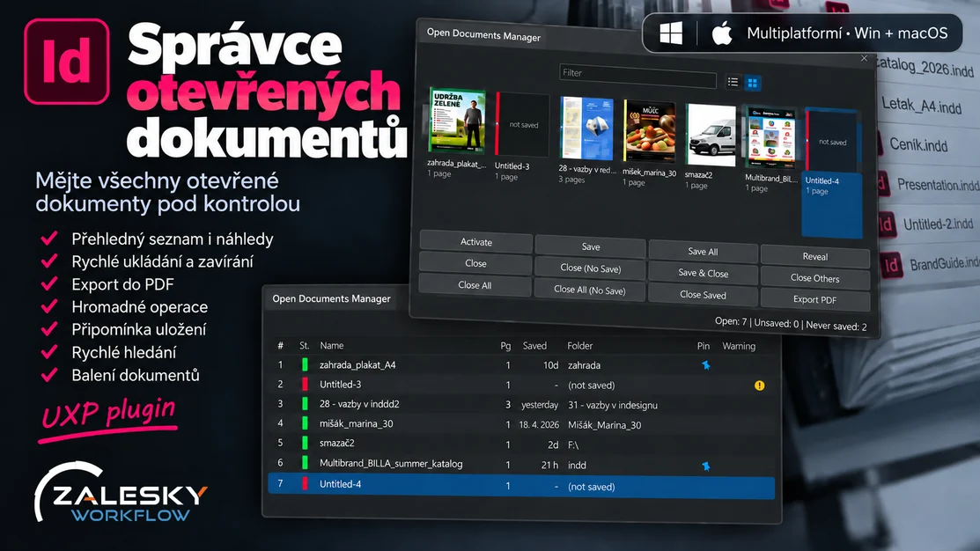Viewport: 980px width, 551px height.
Task: Select row zahrada_plakat_A4 in list
Action: (521, 364)
